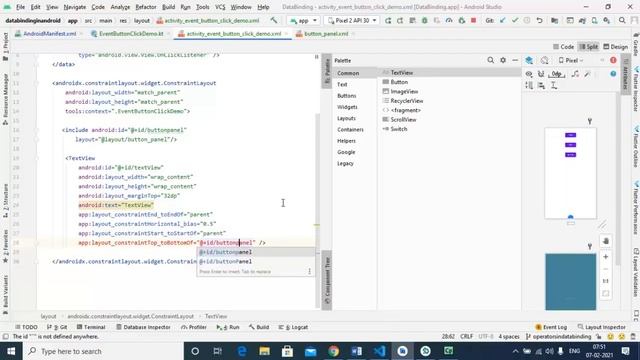640x360 pixels.
Task: Click the pan hand tool icon
Action: point(606,241)
